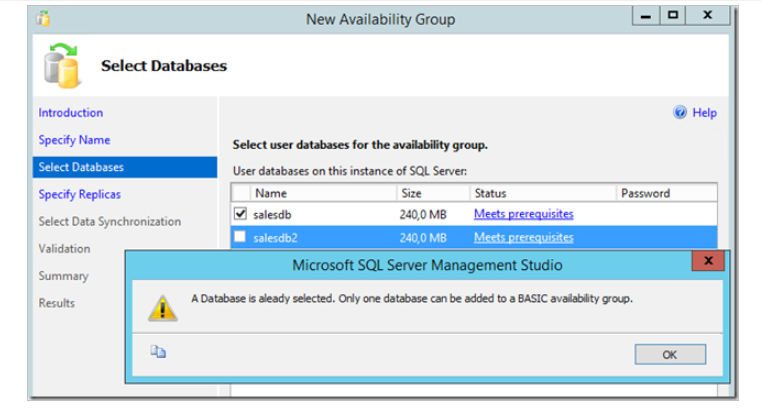Click the database cylinders wizard icon
The height and width of the screenshot is (408, 761).
(62, 66)
